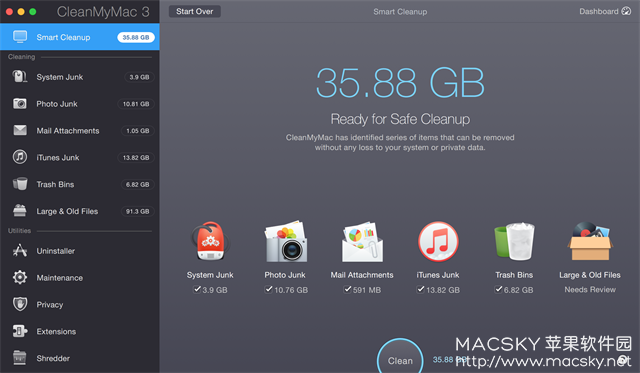The width and height of the screenshot is (640, 373).
Task: Click the Large & Old Files caption in main panel
Action: (x=590, y=275)
